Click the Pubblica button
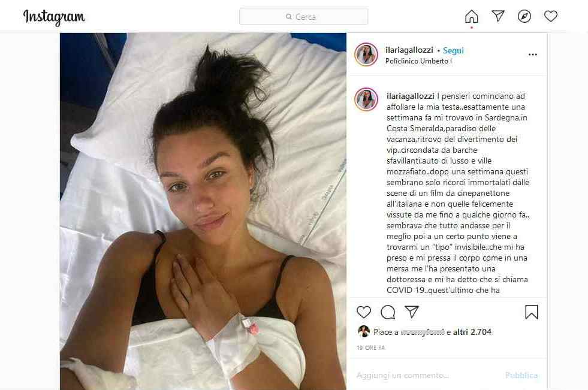The image size is (588, 390). [x=521, y=375]
